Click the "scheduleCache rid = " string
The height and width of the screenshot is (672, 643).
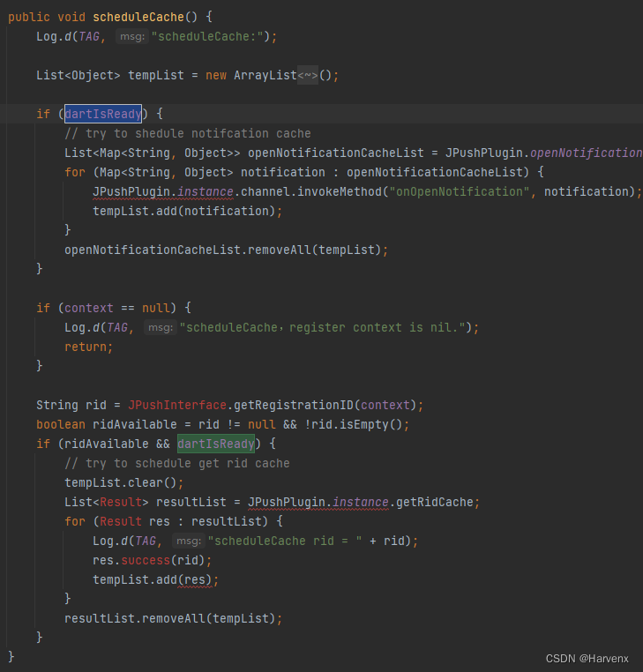(285, 541)
